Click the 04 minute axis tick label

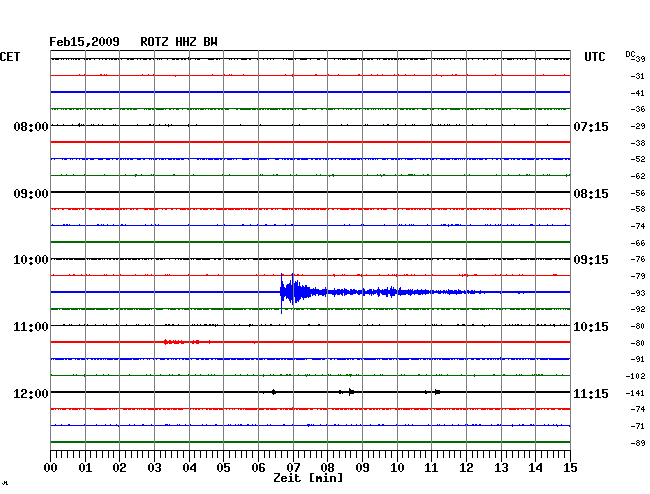(189, 468)
